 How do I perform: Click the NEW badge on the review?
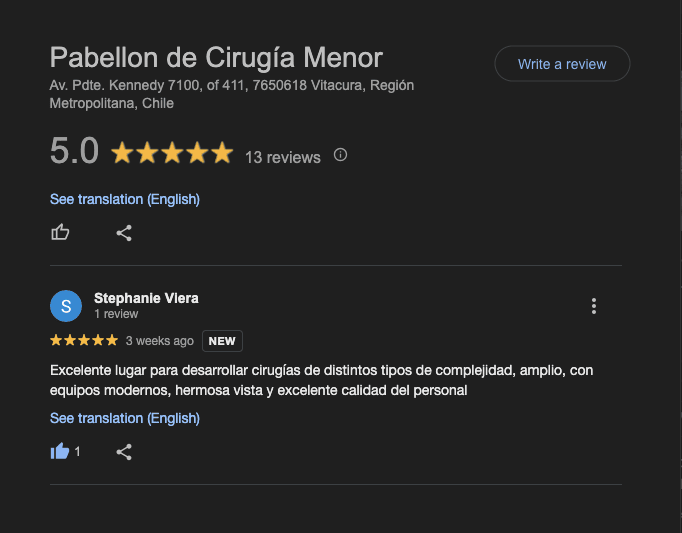coord(222,341)
